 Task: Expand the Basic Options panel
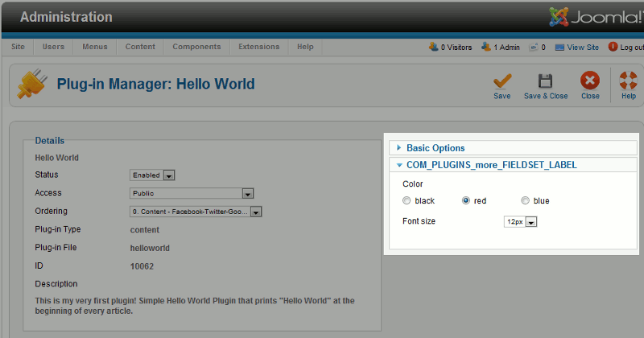[435, 148]
